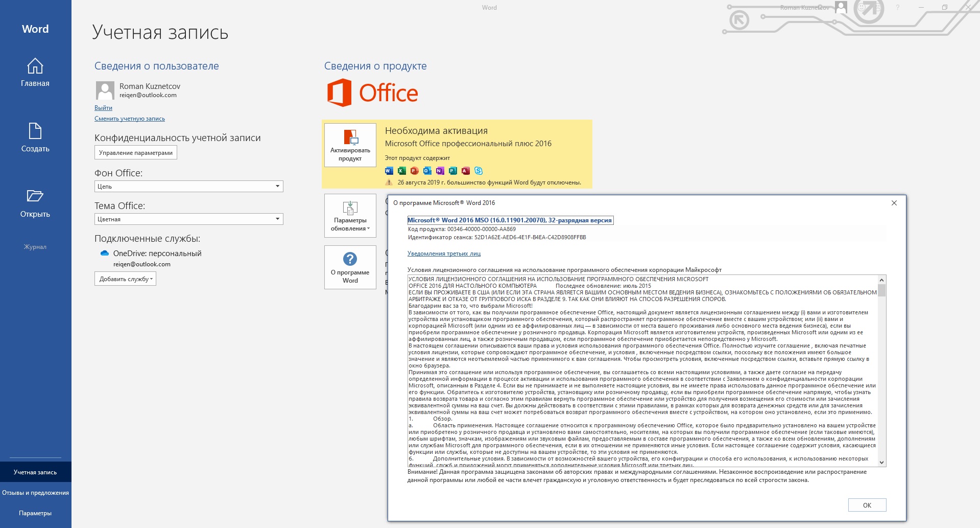Image resolution: width=980 pixels, height=528 pixels.
Task: Click the license text scroll down arrow
Action: click(881, 462)
